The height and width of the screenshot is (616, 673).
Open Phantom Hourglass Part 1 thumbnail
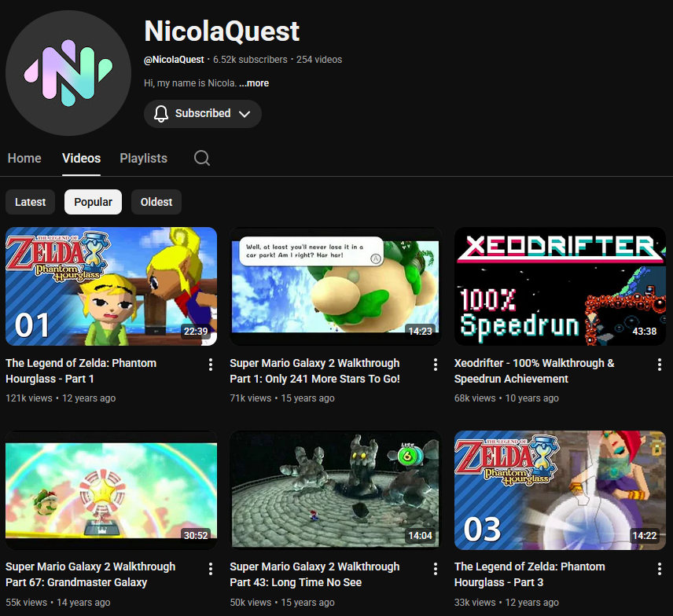pyautogui.click(x=111, y=286)
